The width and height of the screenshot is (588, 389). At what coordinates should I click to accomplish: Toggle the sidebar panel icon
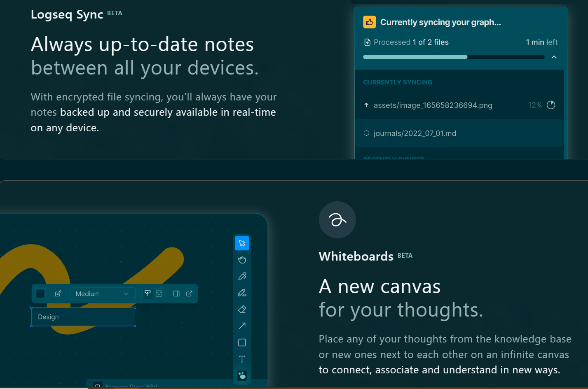click(176, 293)
